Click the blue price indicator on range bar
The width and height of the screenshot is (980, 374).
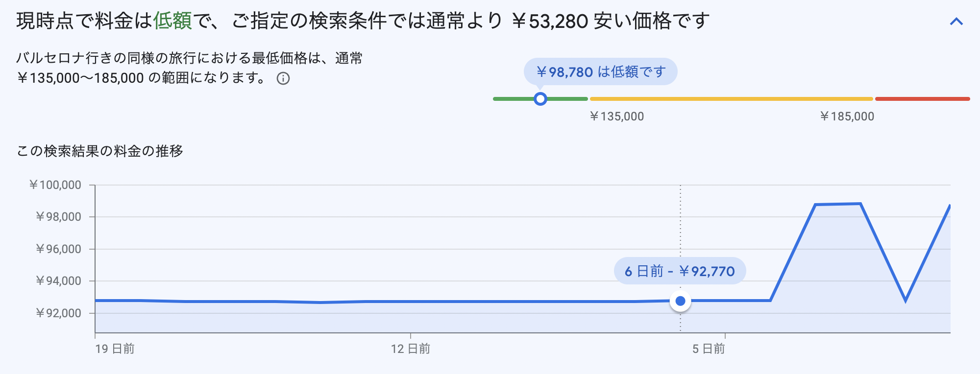(540, 99)
